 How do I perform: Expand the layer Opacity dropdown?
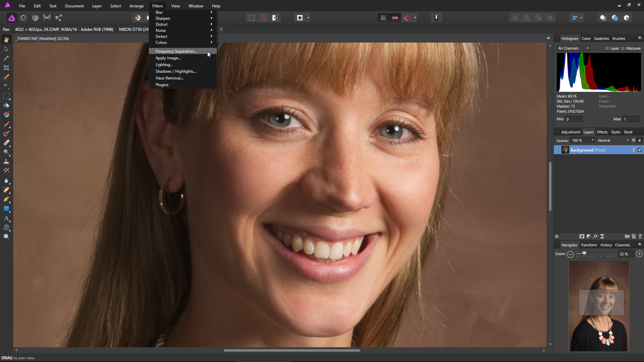(592, 140)
